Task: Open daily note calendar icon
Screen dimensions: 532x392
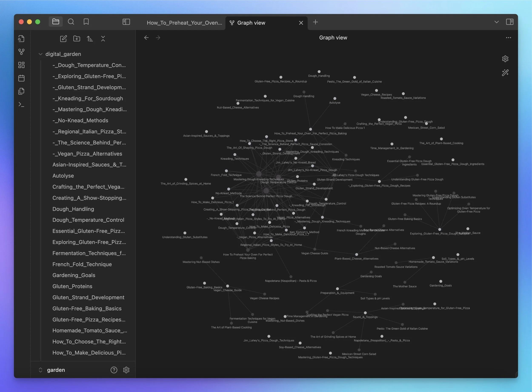Action: pos(21,78)
